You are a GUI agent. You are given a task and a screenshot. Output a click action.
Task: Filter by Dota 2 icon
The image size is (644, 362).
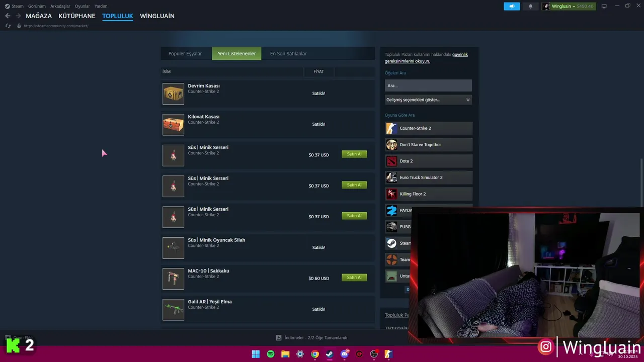(x=391, y=161)
